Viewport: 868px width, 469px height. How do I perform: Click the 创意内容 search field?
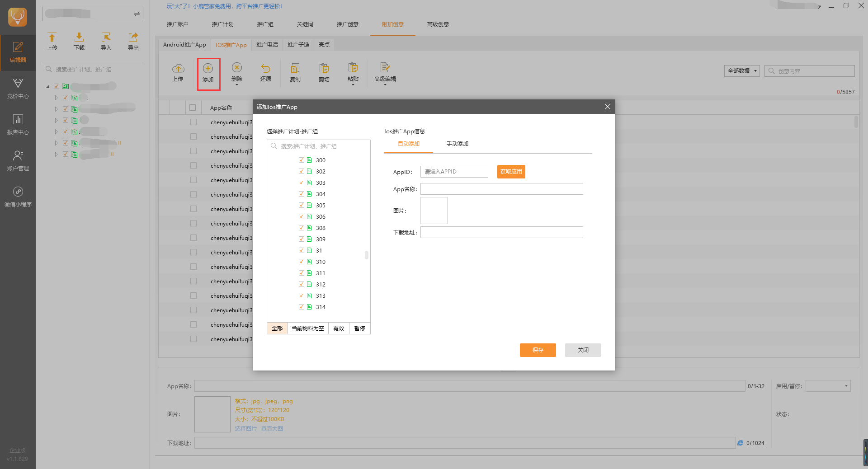click(810, 71)
